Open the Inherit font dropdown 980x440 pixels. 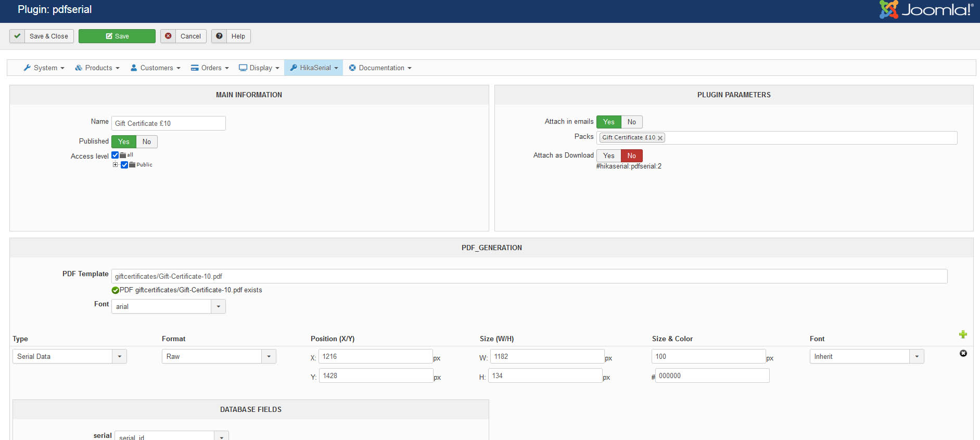tap(867, 356)
